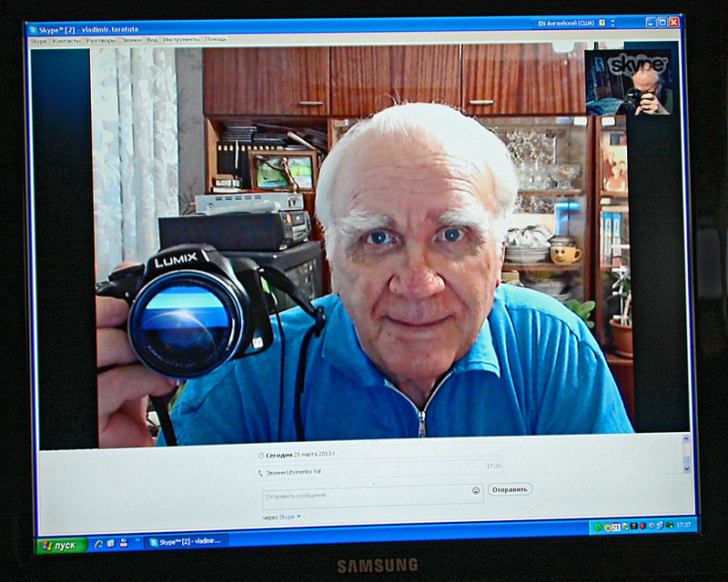
Task: Click the phone icon beside Звонки Litvinenko Val
Action: 259,473
